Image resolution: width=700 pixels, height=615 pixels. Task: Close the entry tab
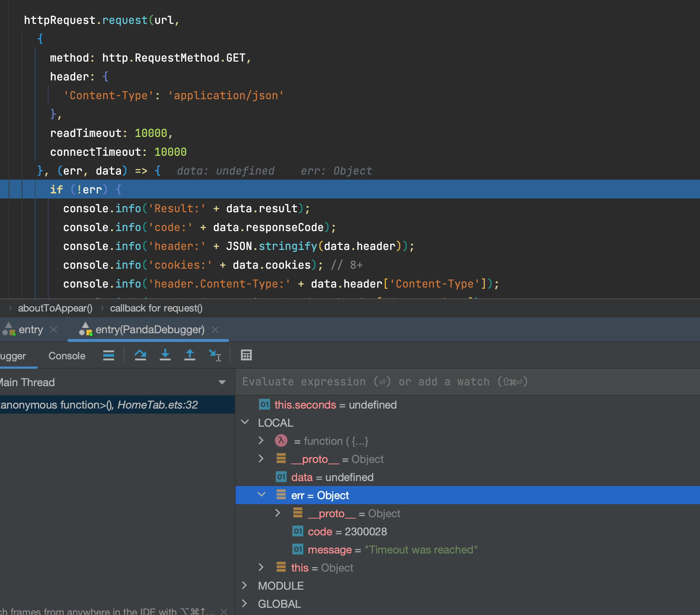point(54,330)
